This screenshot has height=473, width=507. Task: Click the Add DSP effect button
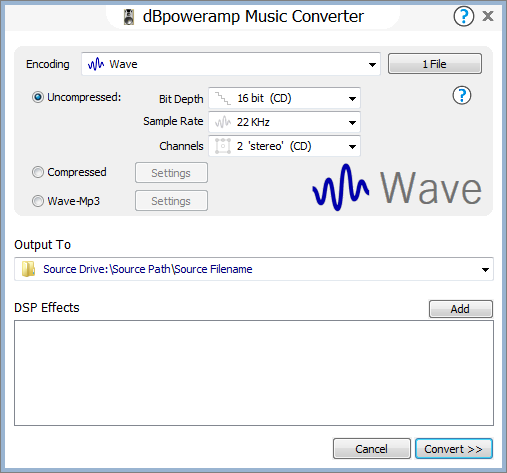[460, 309]
